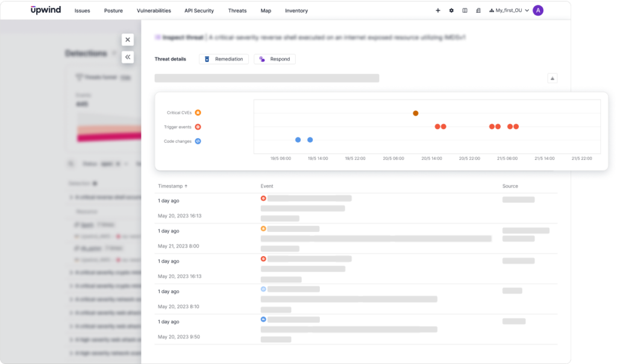Open the account avatar menu
Screen dimensions: 617x364
point(538,10)
